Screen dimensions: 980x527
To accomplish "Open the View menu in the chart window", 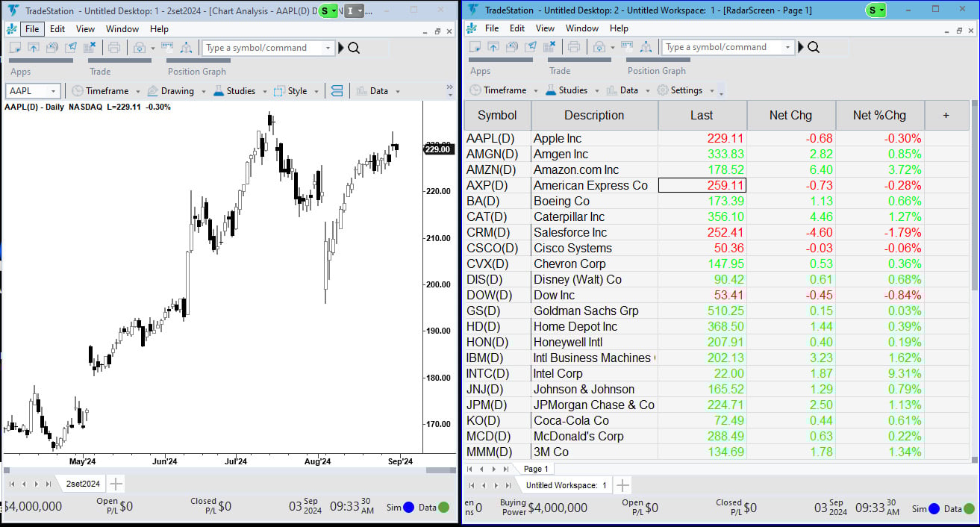I will pyautogui.click(x=85, y=29).
